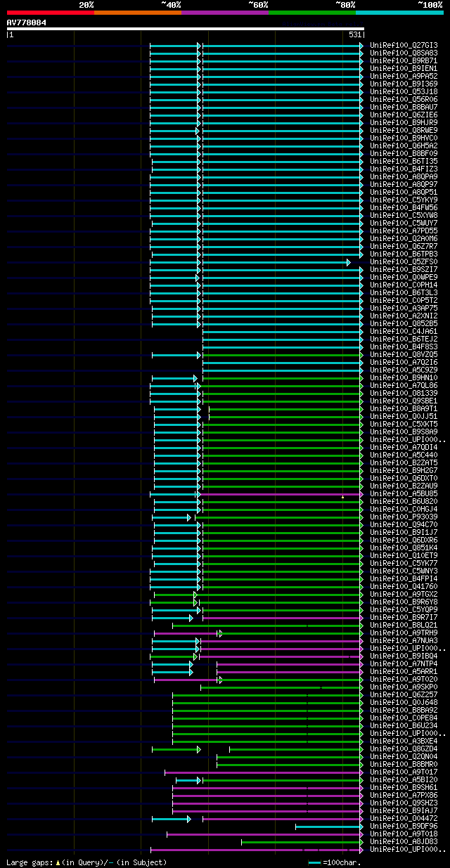
Task: Click the purple ~60% legend color bar
Action: tap(225, 12)
